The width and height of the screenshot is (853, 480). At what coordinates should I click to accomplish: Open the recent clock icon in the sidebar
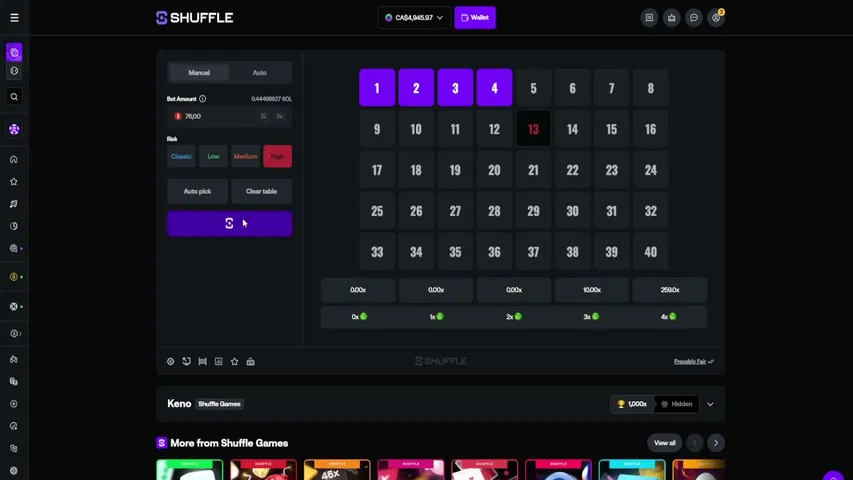tap(14, 226)
